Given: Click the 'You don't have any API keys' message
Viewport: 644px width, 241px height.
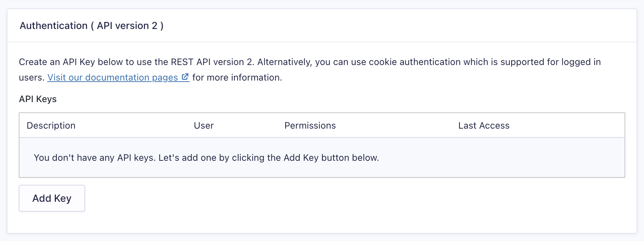Looking at the screenshot, I should (206, 158).
